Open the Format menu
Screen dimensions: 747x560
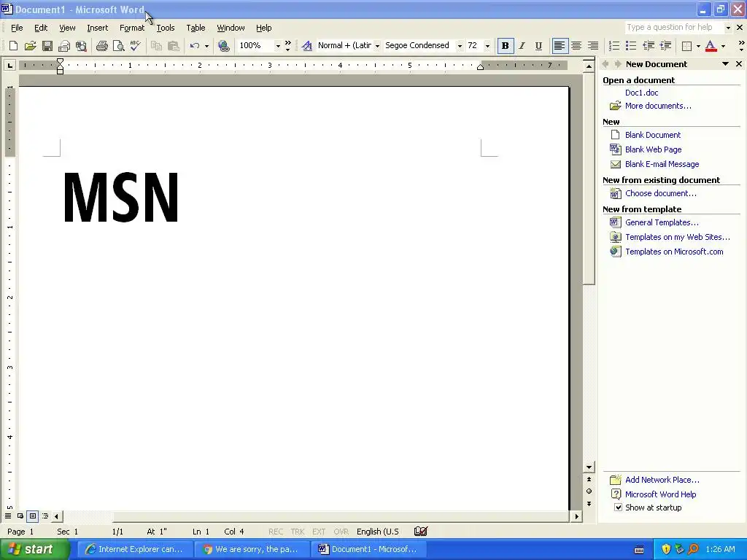[x=132, y=28]
